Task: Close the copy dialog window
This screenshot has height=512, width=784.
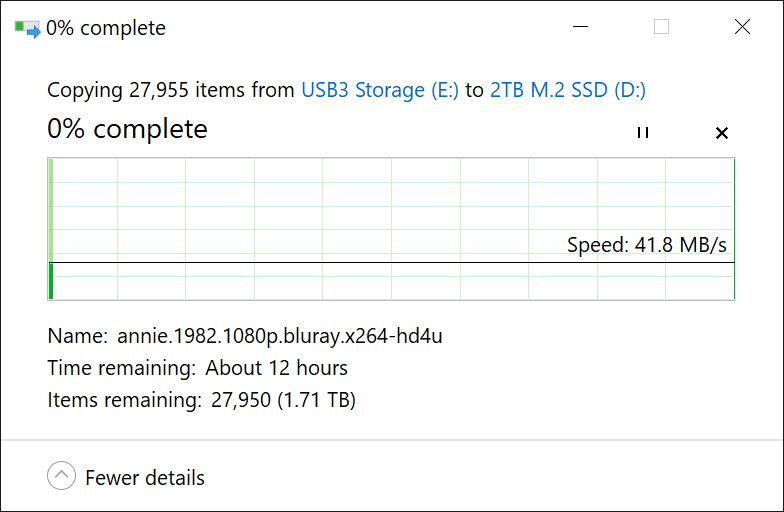Action: pyautogui.click(x=742, y=27)
